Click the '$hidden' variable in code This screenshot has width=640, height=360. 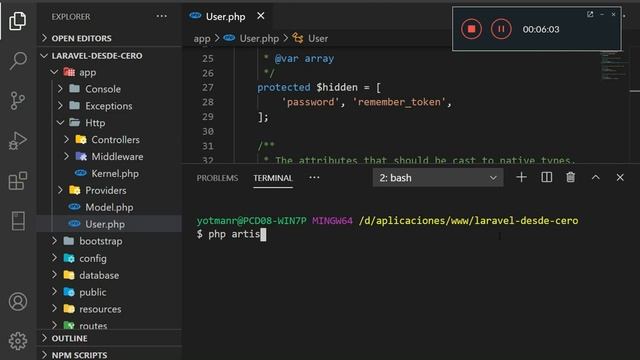click(337, 87)
